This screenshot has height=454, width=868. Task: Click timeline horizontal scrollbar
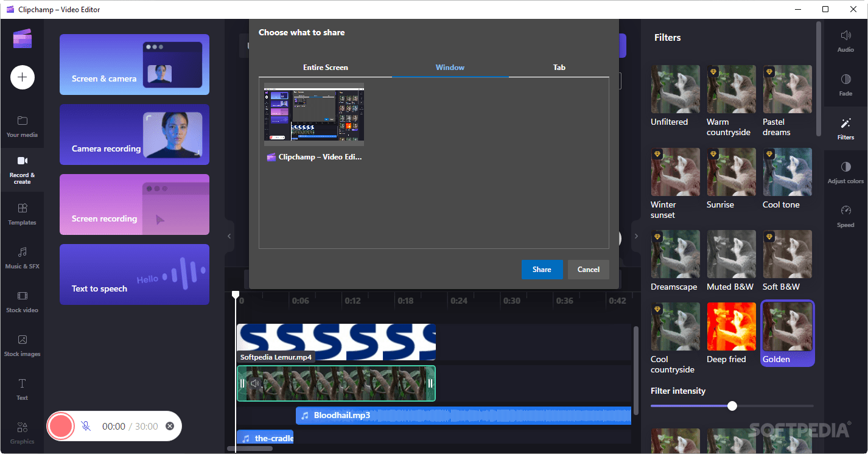[250, 449]
